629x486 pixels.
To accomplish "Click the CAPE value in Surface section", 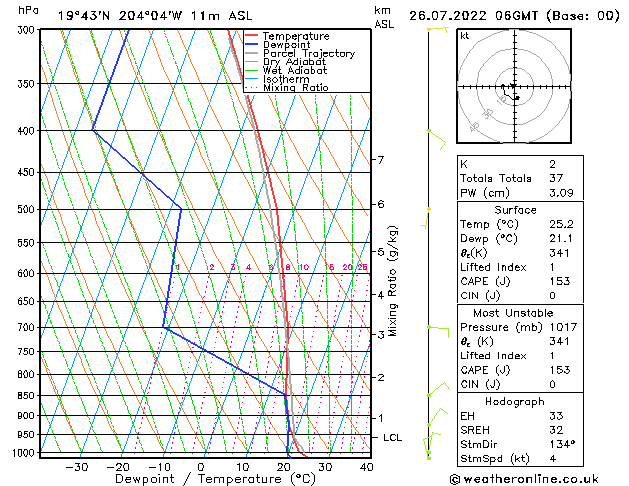I will [560, 281].
